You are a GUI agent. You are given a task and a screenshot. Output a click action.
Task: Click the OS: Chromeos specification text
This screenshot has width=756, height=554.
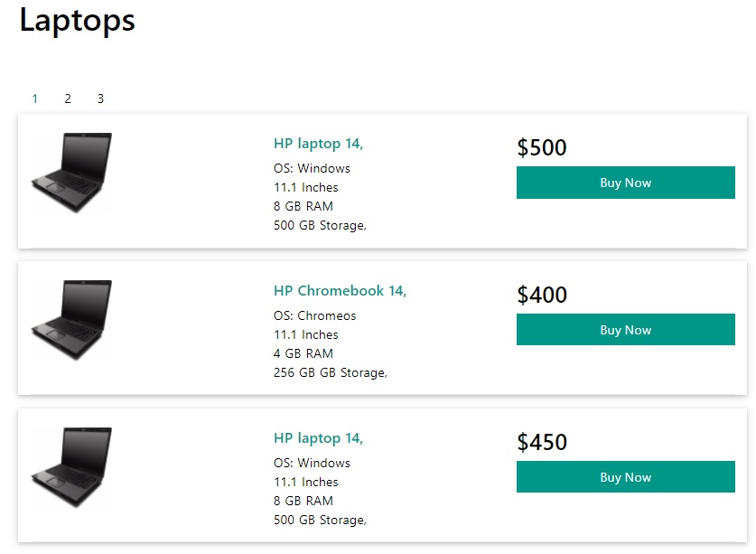[314, 315]
